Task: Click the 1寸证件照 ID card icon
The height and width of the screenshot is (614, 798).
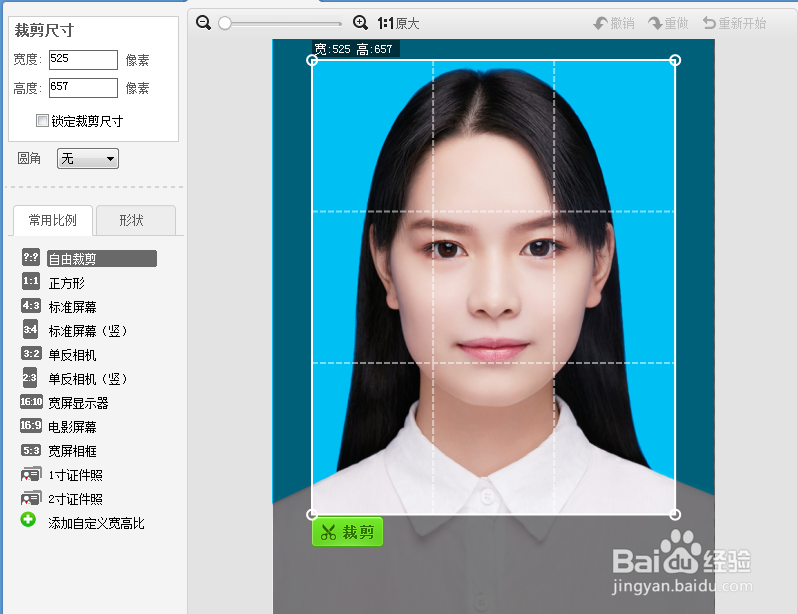Action: [31, 474]
